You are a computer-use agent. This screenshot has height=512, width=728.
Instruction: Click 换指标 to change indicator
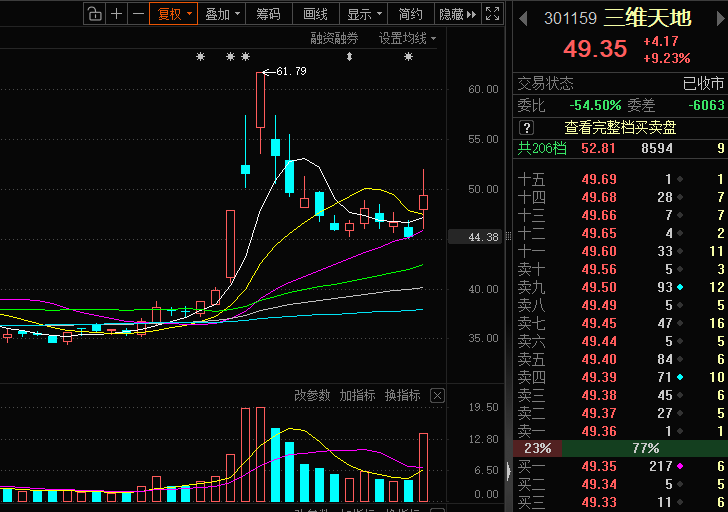click(403, 395)
